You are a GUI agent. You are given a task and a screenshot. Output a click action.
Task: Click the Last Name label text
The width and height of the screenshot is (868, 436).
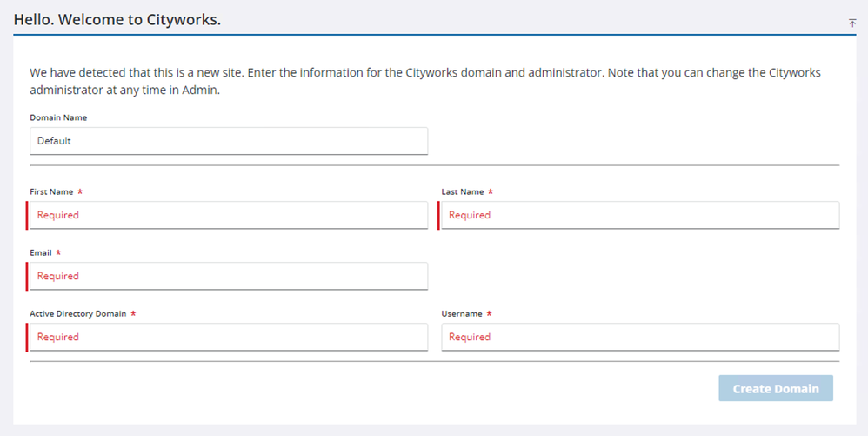463,191
